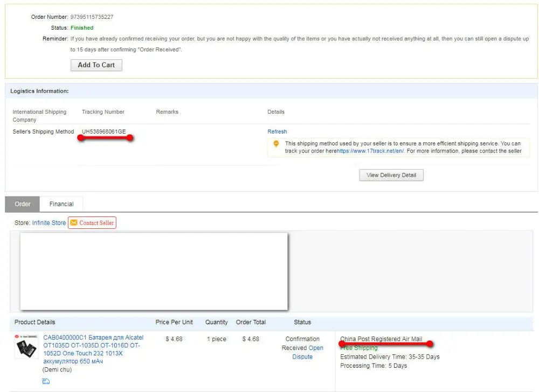Click the green Free Shipping text
Image resolution: width=539 pixels, height=392 pixels.
point(359,348)
